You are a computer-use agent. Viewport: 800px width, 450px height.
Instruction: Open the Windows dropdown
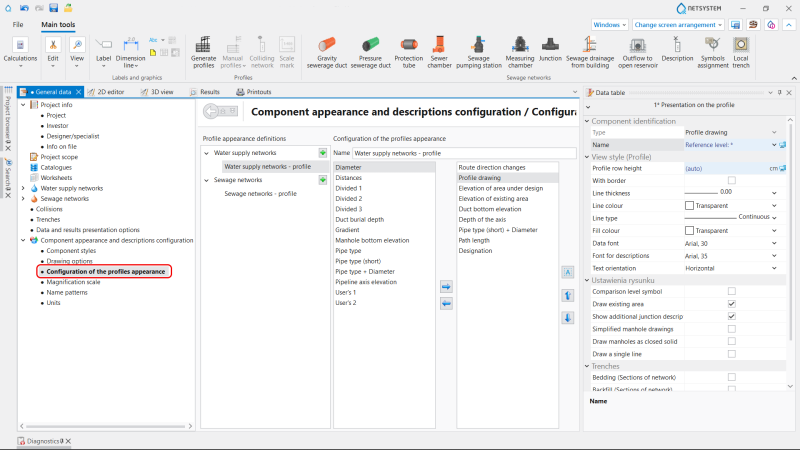610,24
